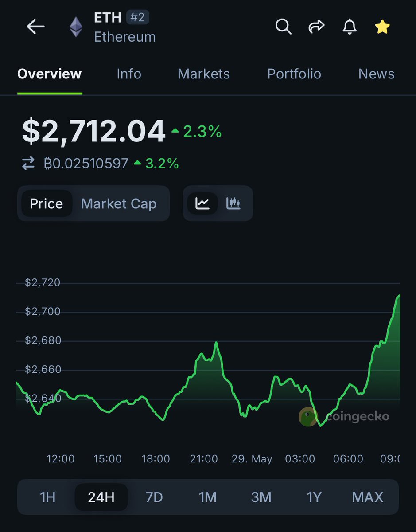Switch to line chart view
Viewport: 416px width, 532px height.
coord(202,203)
